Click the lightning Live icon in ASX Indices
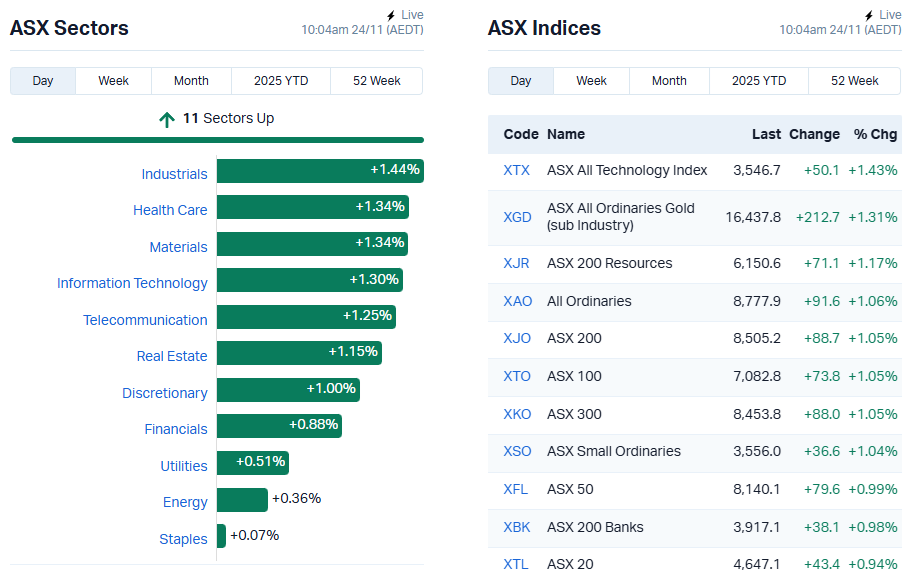The image size is (911, 581). pos(870,15)
